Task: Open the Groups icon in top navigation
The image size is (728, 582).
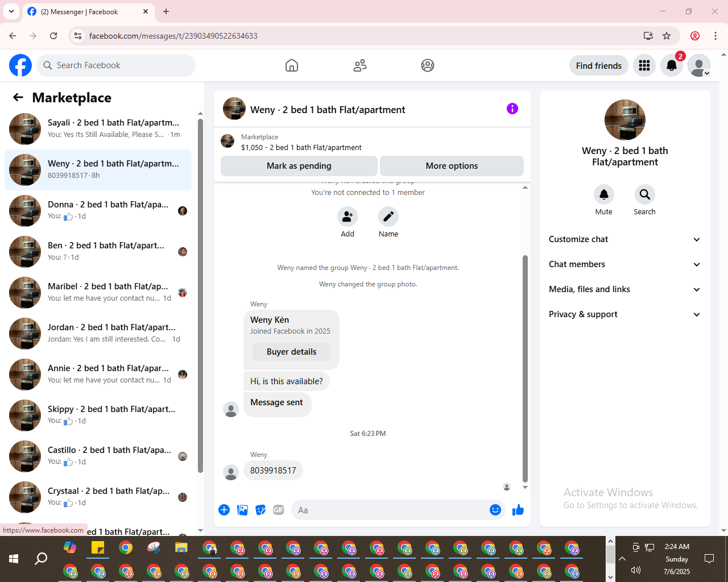Action: click(428, 65)
